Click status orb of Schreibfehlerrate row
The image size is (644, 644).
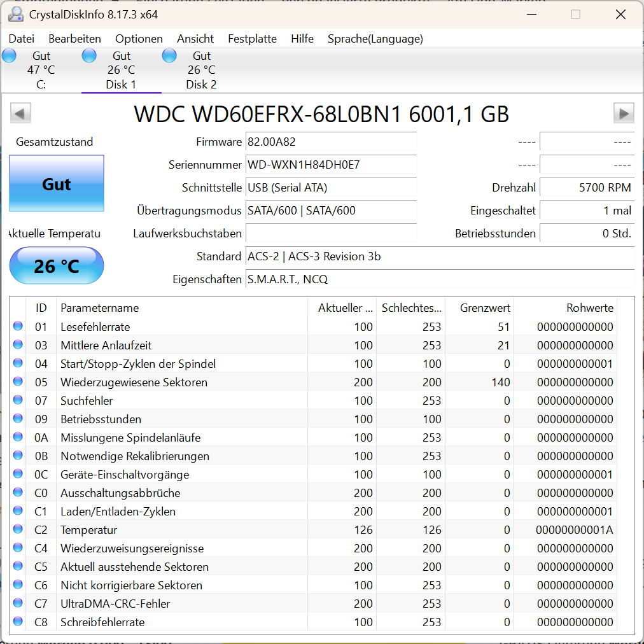tap(18, 621)
